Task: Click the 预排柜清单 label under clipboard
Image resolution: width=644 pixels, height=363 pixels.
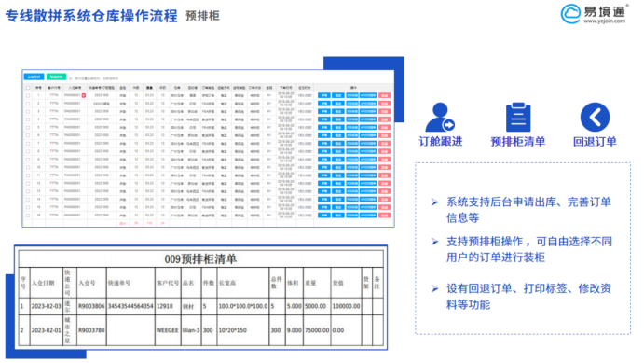Action: [518, 142]
